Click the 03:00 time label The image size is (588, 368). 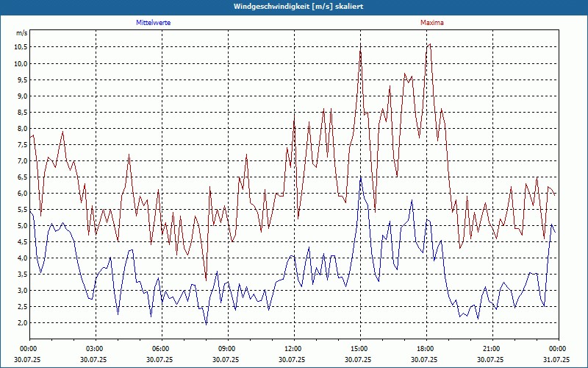(x=96, y=349)
